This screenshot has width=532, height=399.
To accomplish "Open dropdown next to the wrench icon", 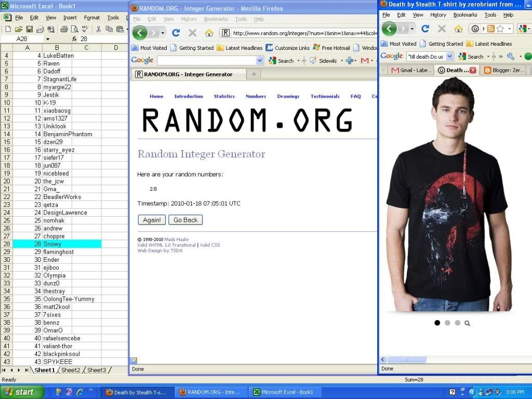I will (x=520, y=56).
